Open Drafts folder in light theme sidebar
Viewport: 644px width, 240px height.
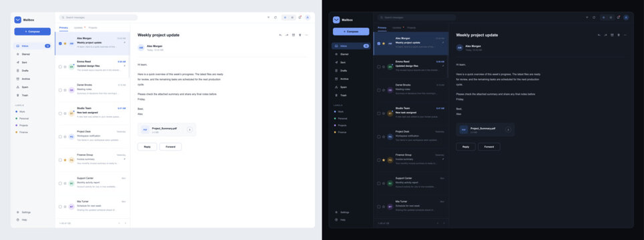(33, 71)
